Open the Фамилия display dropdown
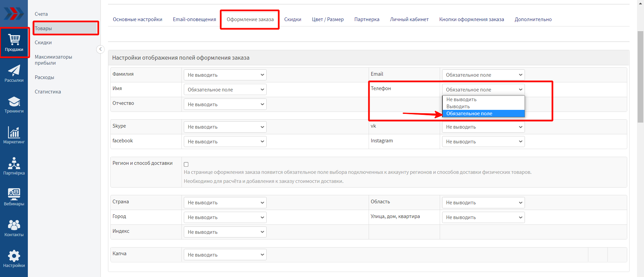 [225, 75]
